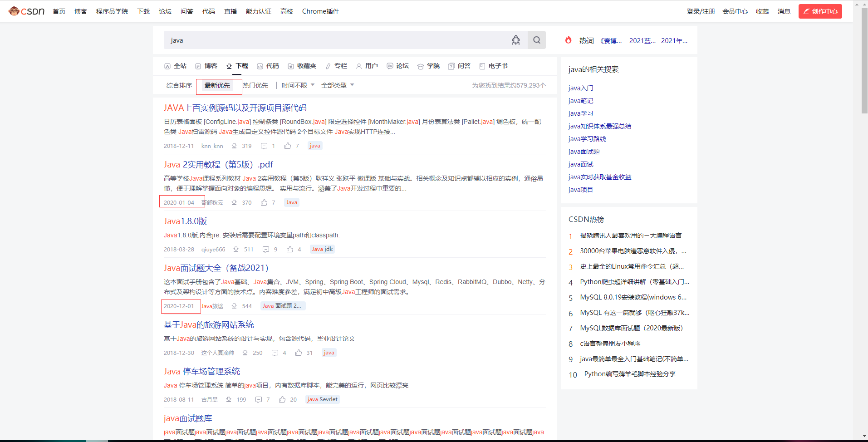Switch to the 专栏 search tab

pyautogui.click(x=336, y=66)
